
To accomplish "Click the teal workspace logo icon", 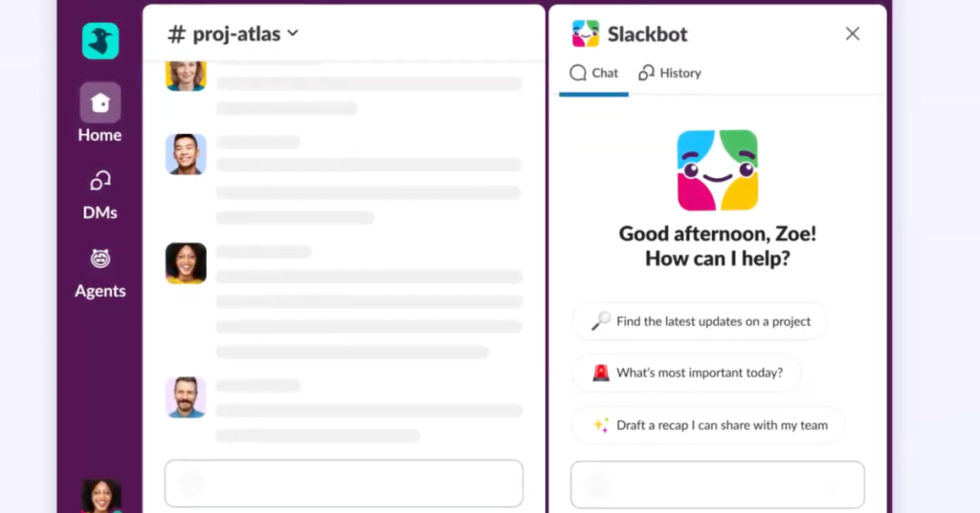I will coord(100,41).
